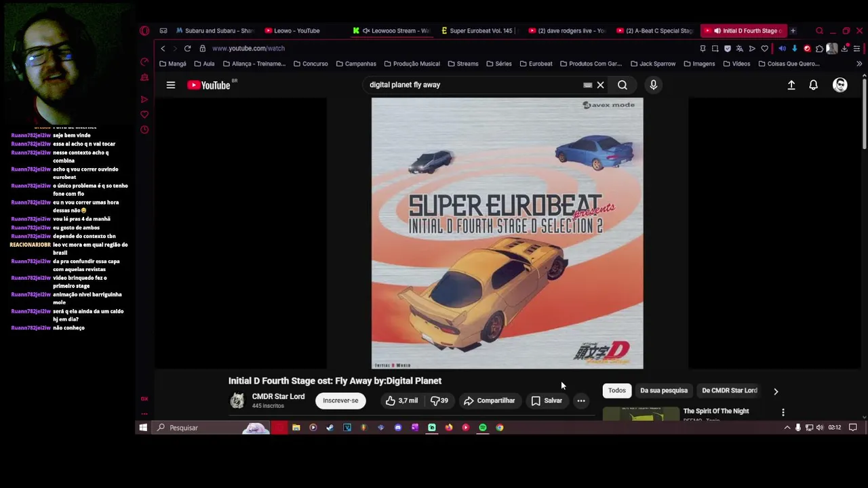868x488 pixels.
Task: Switch to dave rodgers live tab
Action: [x=566, y=30]
